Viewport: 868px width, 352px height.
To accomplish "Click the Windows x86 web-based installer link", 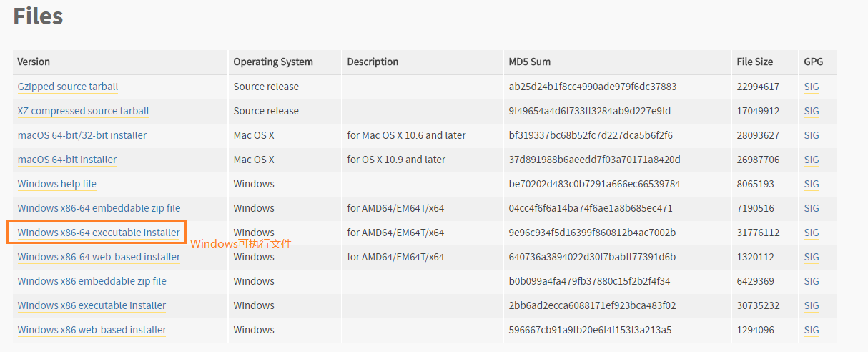I will tap(92, 330).
